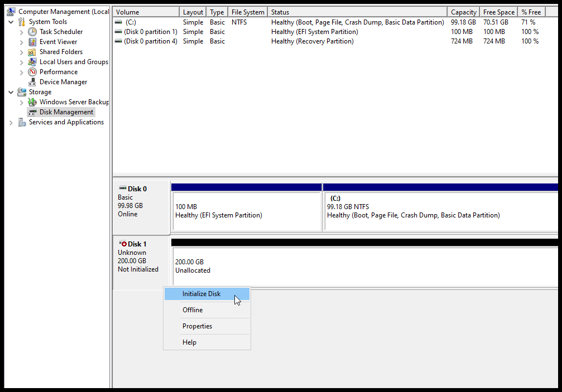This screenshot has width=562, height=392.
Task: Select the Task Scheduler tree item
Action: 61,32
